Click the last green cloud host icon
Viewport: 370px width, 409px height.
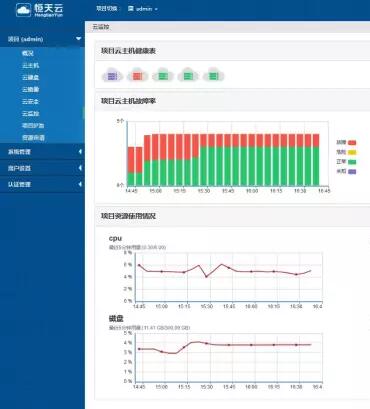[213, 75]
